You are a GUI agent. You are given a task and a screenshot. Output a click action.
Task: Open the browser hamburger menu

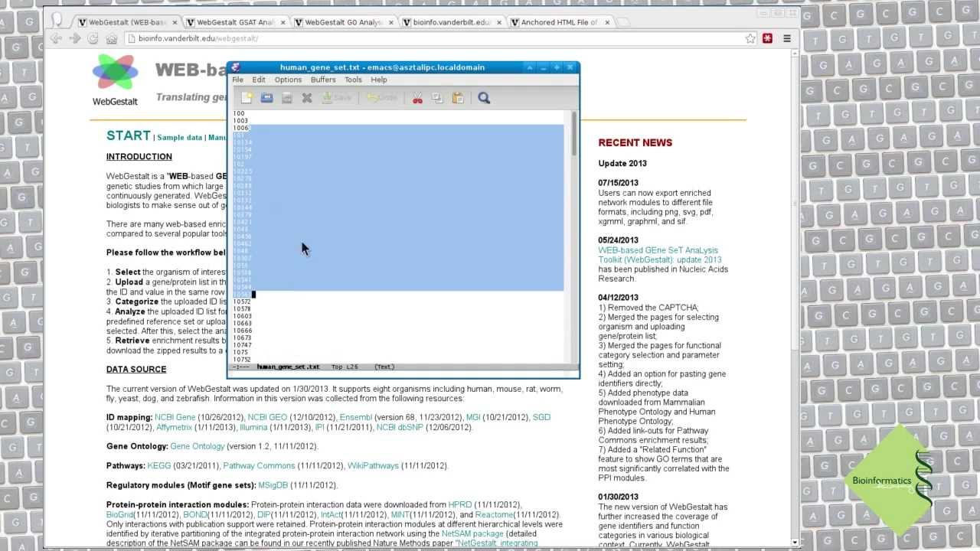786,38
